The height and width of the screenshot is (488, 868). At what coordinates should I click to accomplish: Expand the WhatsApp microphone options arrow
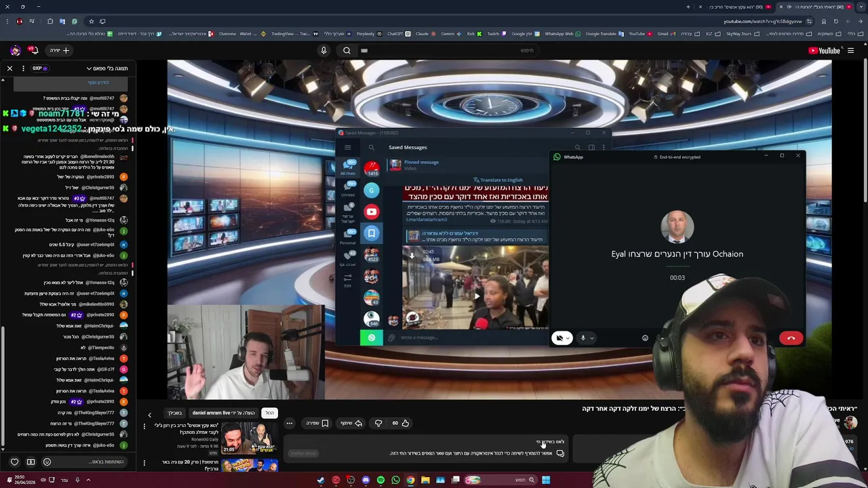click(591, 338)
